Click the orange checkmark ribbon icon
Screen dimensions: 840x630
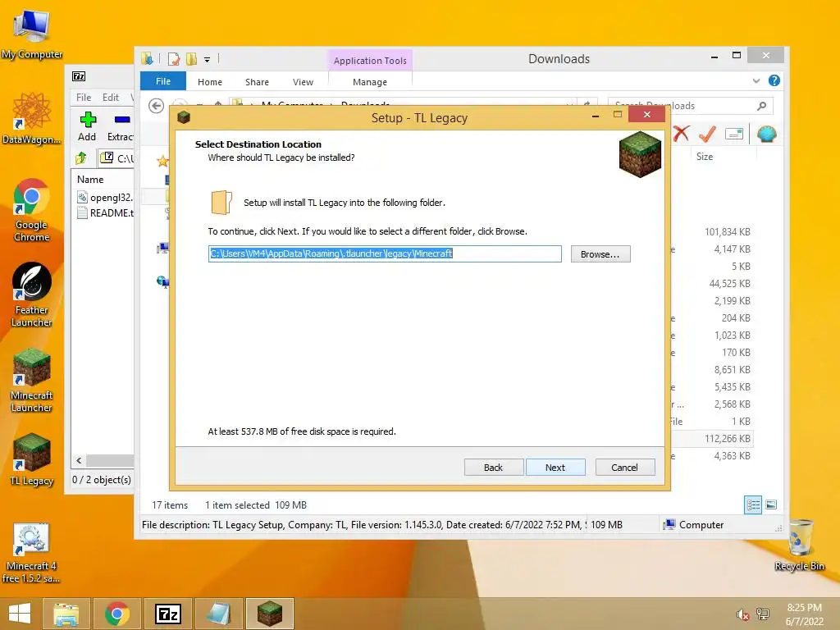click(708, 134)
